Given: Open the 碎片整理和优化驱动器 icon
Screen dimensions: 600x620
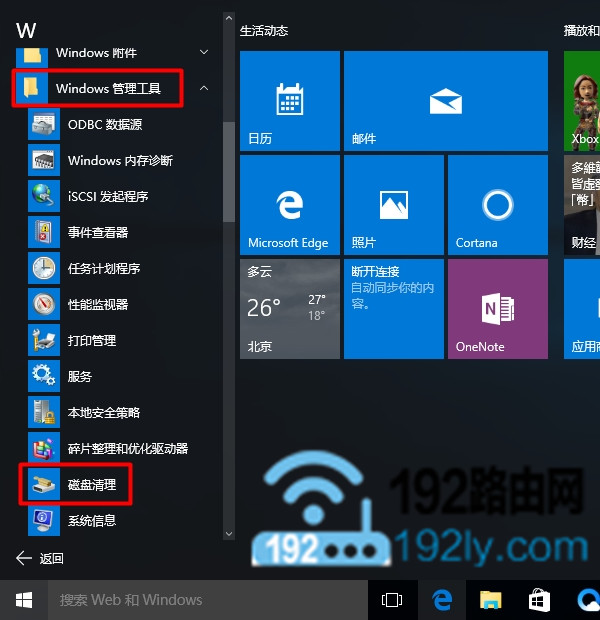Looking at the screenshot, I should click(x=44, y=448).
